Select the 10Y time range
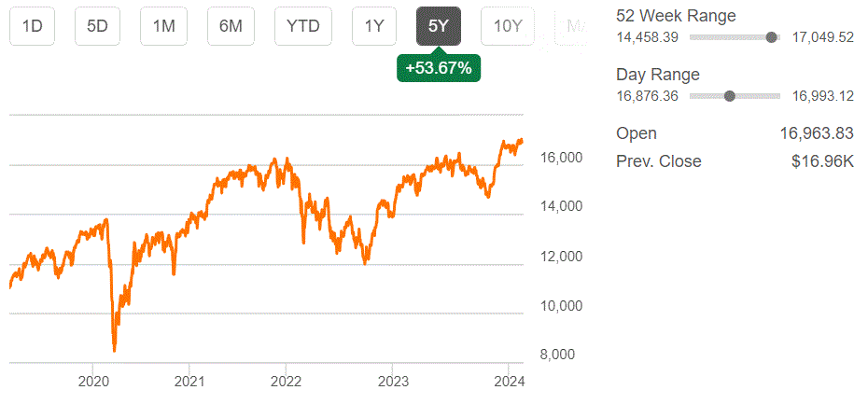This screenshot has width=868, height=404. (x=507, y=26)
